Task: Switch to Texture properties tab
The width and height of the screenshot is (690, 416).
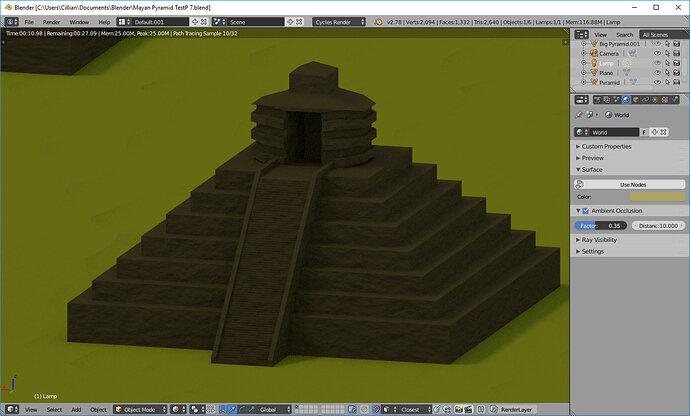Action: click(x=665, y=100)
